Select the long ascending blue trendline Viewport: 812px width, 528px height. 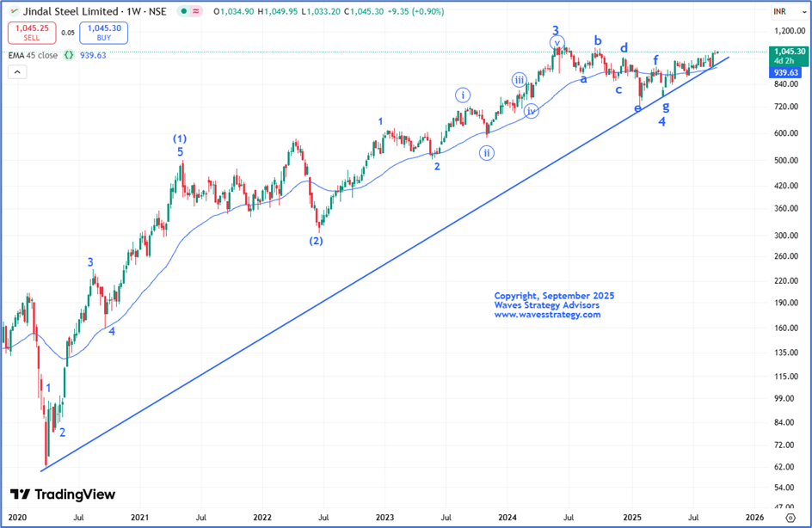(x=384, y=264)
